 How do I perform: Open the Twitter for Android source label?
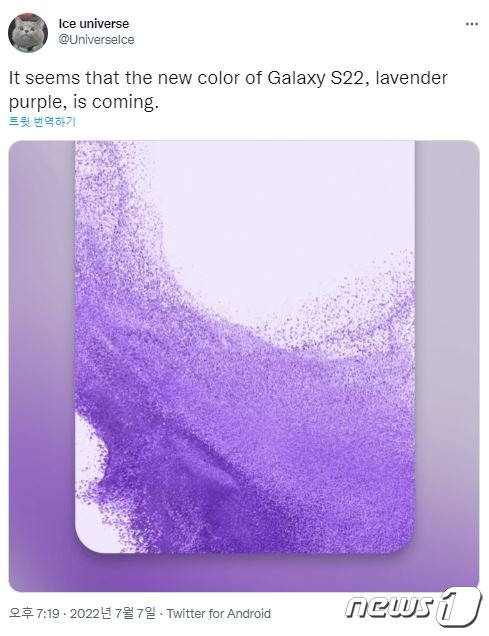pyautogui.click(x=219, y=613)
